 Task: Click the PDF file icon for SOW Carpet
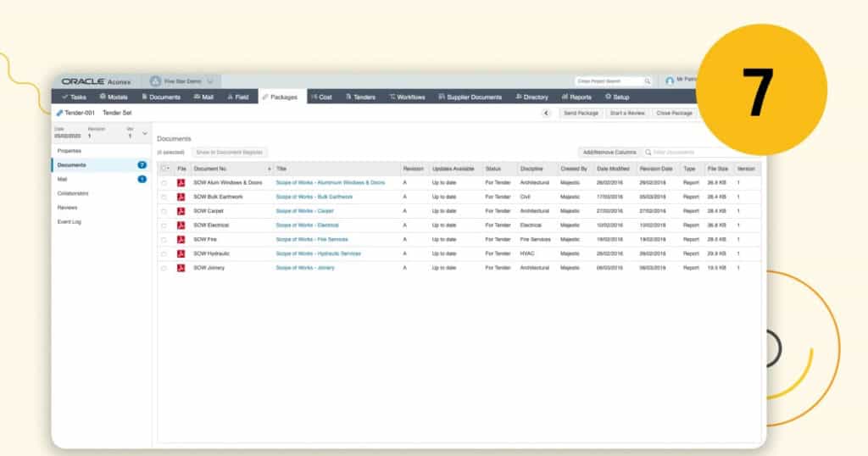click(x=181, y=211)
